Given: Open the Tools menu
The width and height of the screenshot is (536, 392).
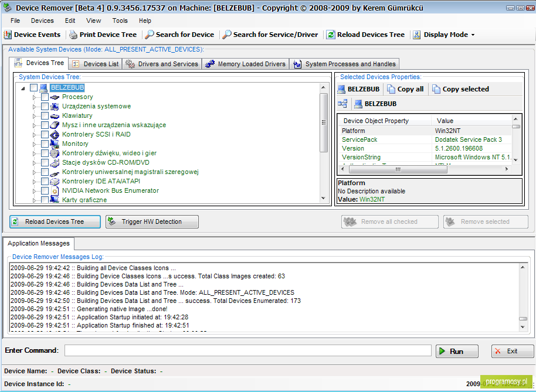Looking at the screenshot, I should click(120, 21).
